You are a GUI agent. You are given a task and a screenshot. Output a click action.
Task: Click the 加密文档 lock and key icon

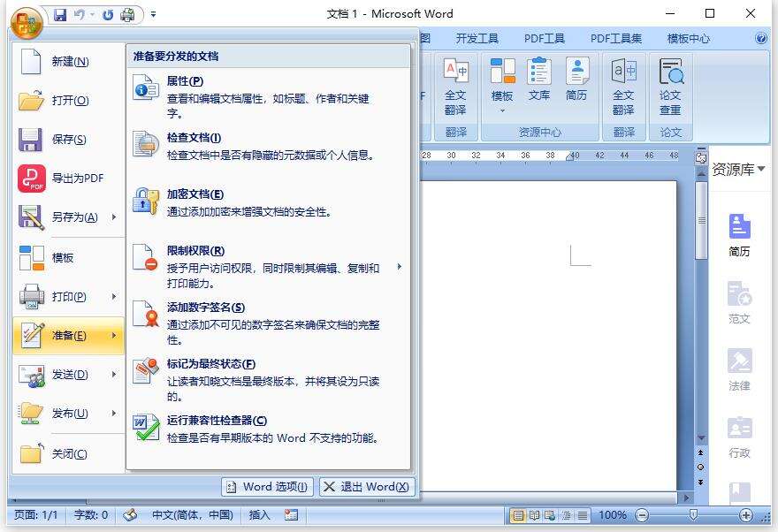point(145,201)
